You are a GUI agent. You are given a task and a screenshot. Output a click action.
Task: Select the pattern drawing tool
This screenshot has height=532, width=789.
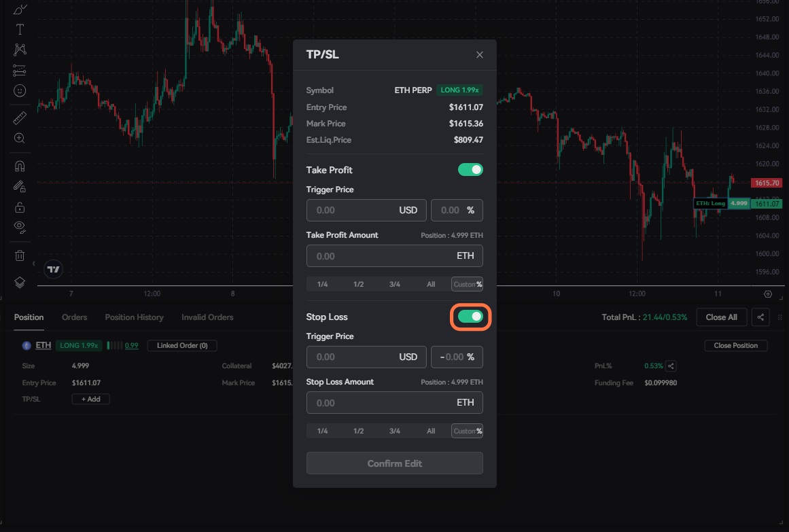pyautogui.click(x=20, y=50)
